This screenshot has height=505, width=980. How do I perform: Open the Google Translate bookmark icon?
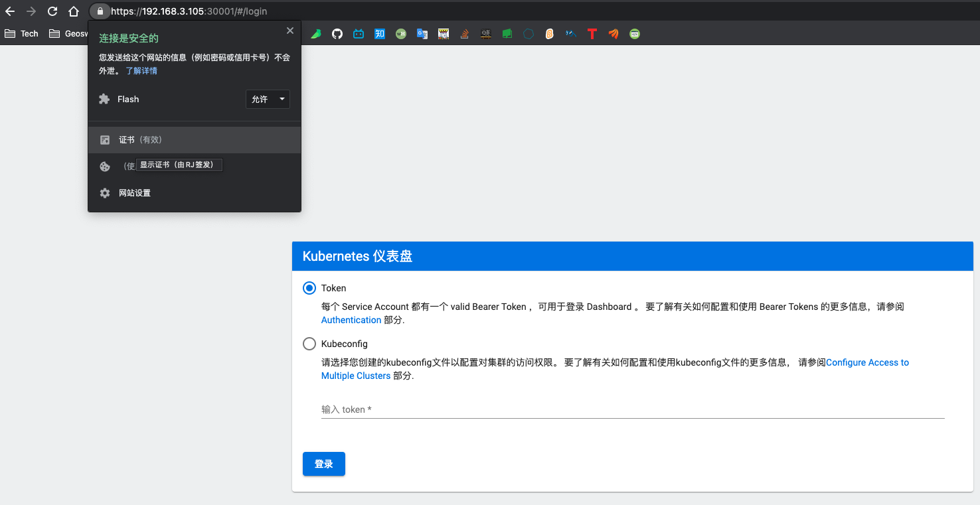pos(422,34)
